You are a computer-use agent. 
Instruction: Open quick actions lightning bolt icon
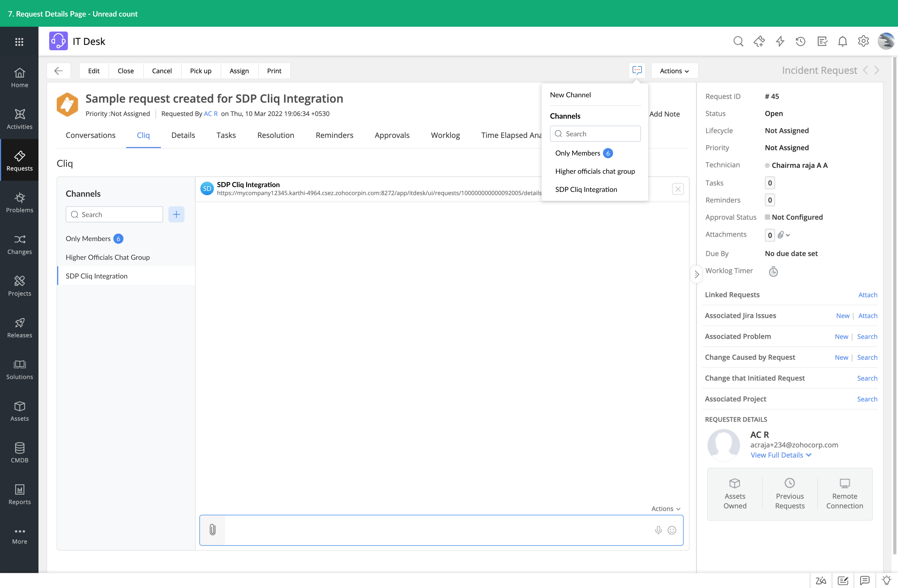780,41
